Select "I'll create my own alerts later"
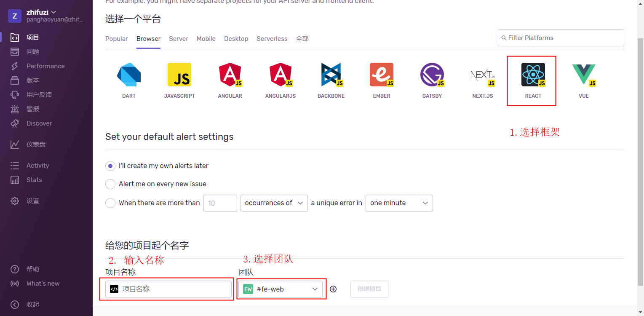The image size is (644, 316). (x=110, y=166)
